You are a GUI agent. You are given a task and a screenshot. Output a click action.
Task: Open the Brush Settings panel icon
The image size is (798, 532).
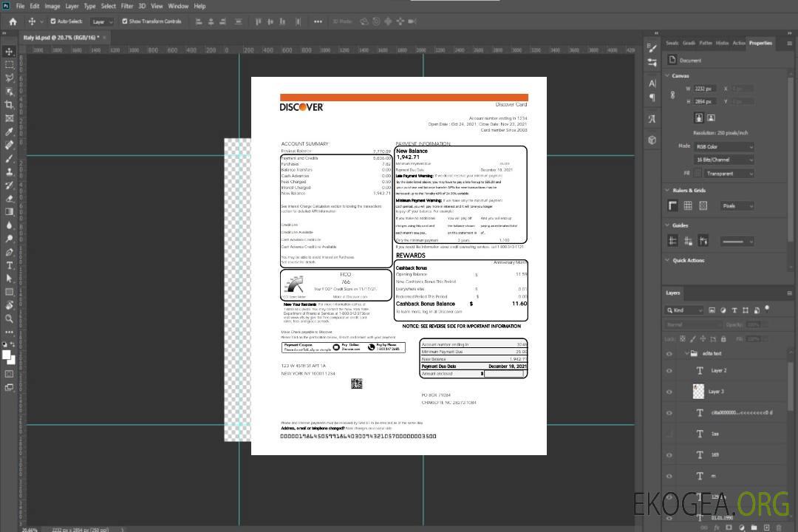tap(652, 48)
